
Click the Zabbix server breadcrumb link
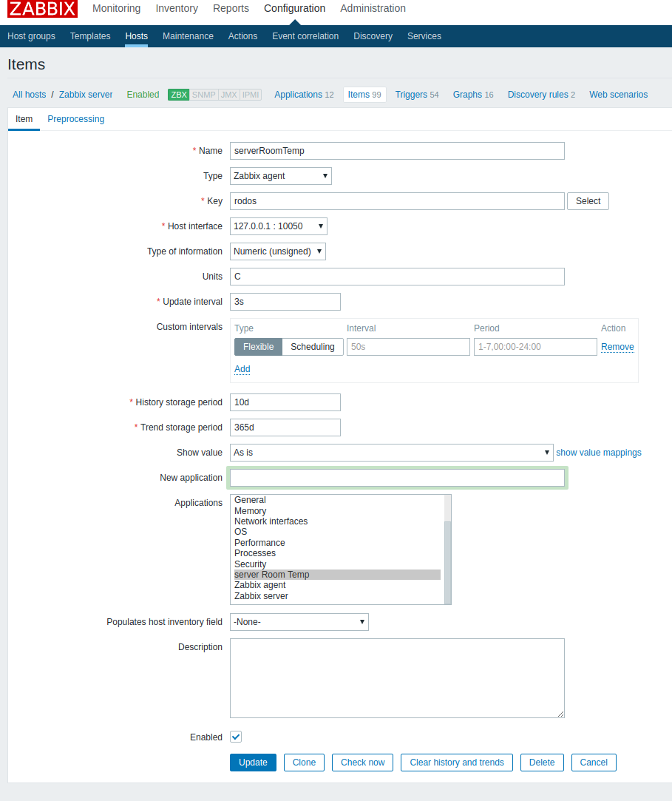coord(86,95)
